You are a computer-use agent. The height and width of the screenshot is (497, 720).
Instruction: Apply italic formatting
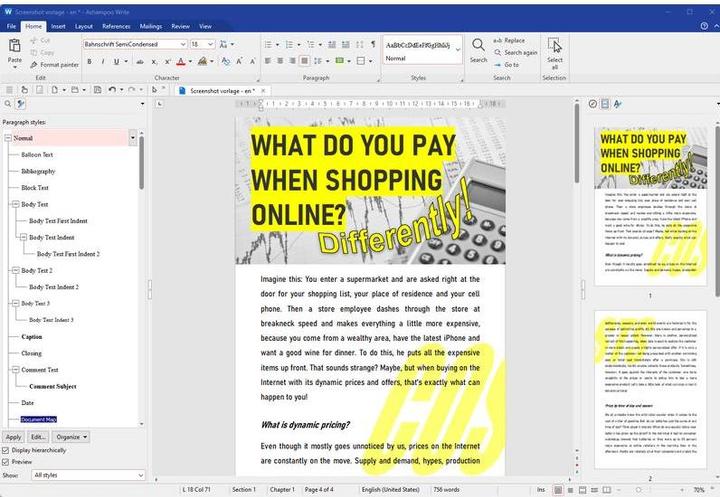tap(102, 62)
